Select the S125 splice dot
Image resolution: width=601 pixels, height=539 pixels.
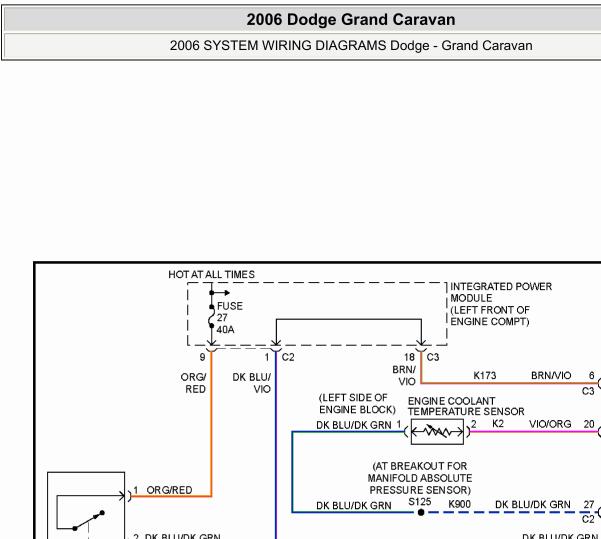421,512
